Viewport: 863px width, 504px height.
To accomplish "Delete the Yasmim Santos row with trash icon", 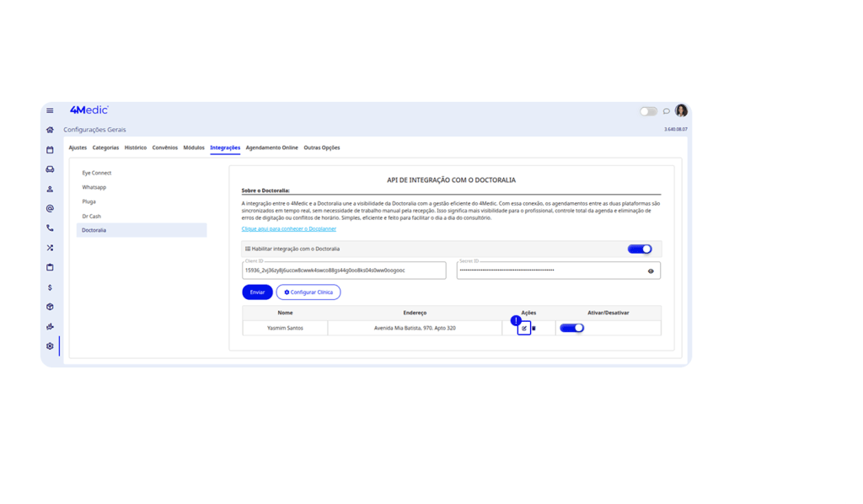I will [533, 329].
